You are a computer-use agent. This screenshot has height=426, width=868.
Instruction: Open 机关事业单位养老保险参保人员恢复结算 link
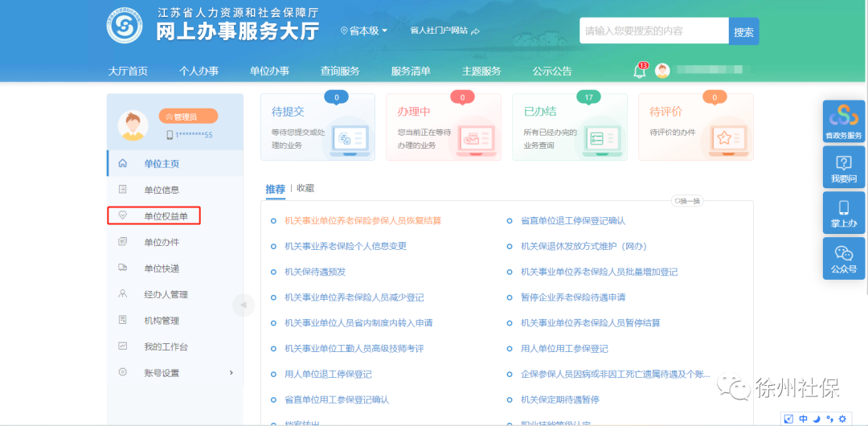tap(362, 220)
